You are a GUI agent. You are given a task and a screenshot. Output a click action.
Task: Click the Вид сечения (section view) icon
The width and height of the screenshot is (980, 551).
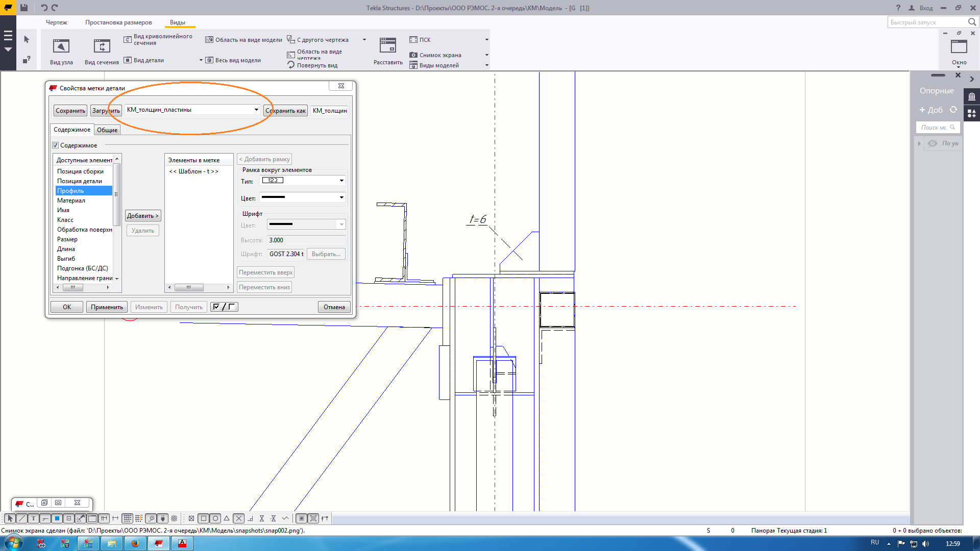click(102, 46)
